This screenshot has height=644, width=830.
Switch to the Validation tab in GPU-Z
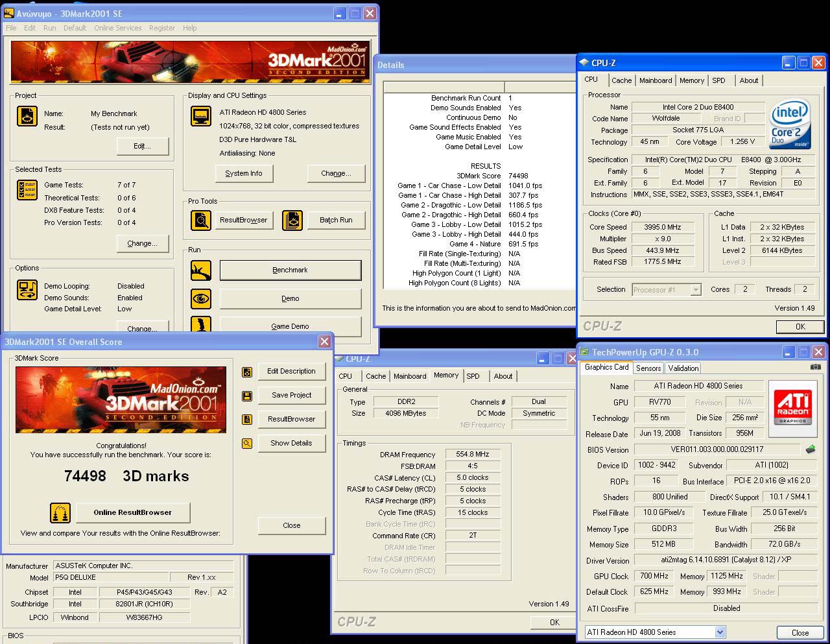click(x=683, y=368)
